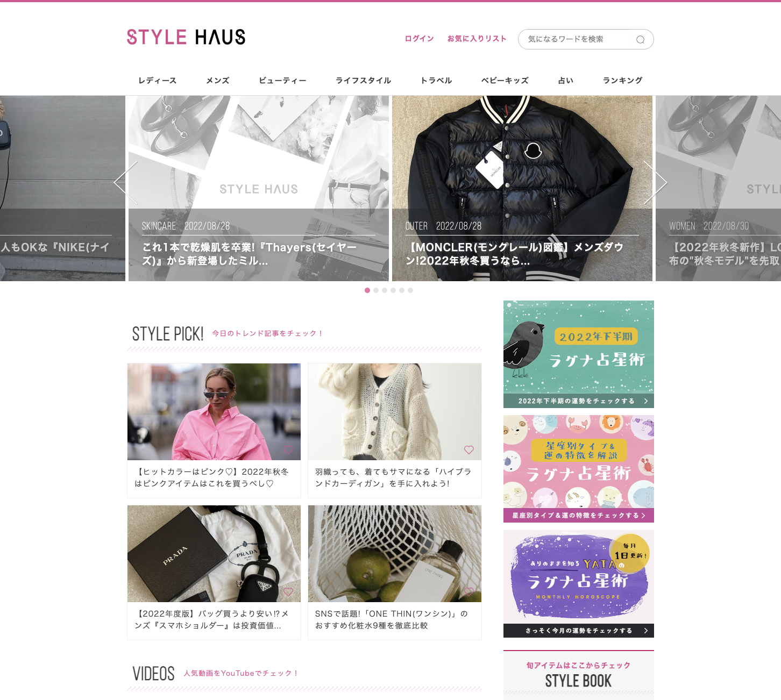Screen dimensions: 781x700
Task: Open the ランキング menu item
Action: point(623,81)
